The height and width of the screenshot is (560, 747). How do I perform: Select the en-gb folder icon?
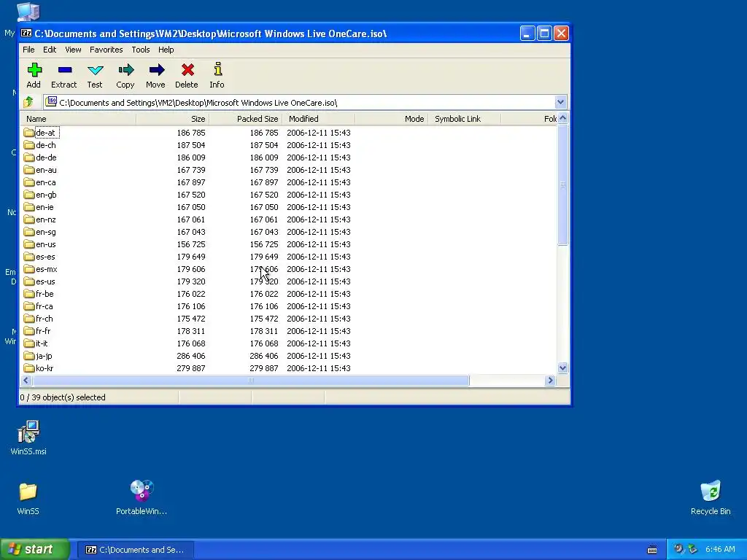(x=29, y=194)
